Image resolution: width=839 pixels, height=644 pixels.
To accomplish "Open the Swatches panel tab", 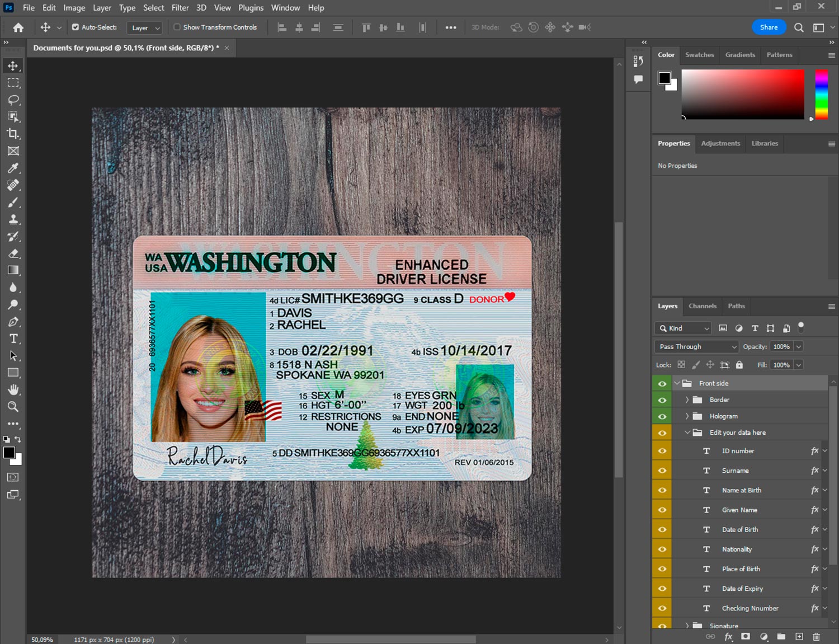I will pos(699,55).
